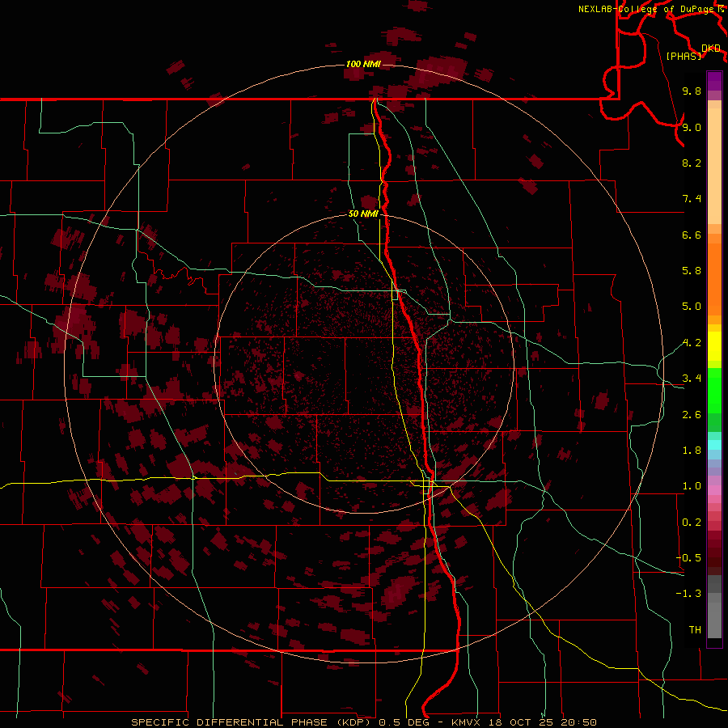Click the 50 NMI range ring label
The image size is (728, 728).
pyautogui.click(x=363, y=214)
